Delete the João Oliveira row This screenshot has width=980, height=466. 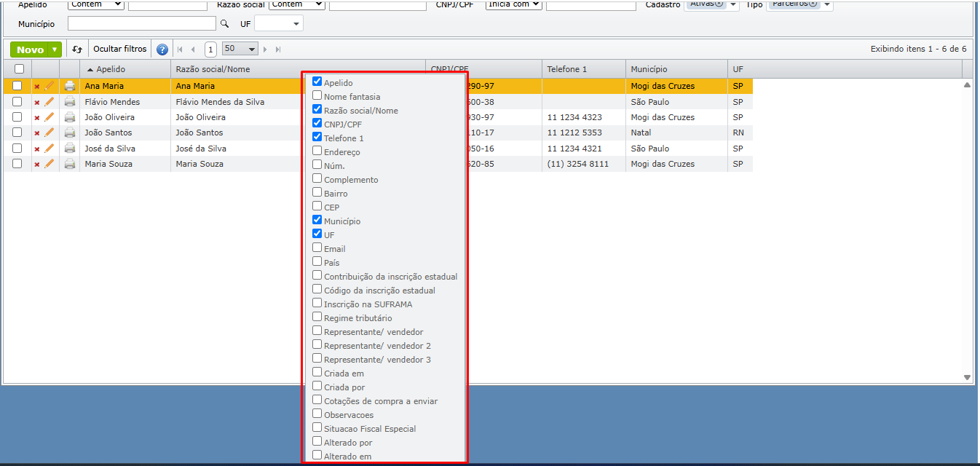[37, 118]
